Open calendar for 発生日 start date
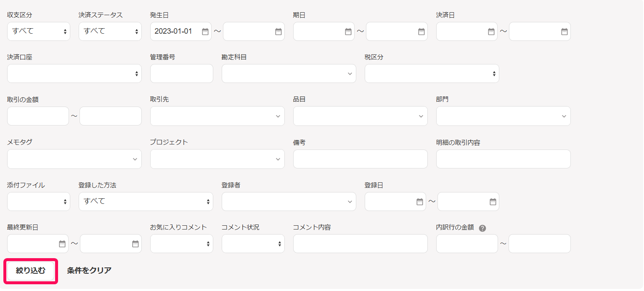644x291 pixels. [x=205, y=32]
